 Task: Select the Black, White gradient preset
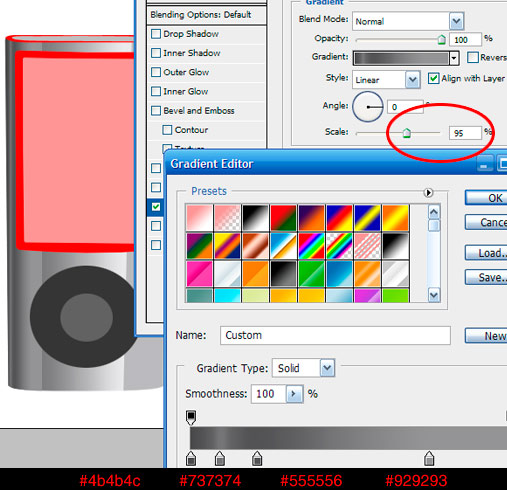[255, 218]
